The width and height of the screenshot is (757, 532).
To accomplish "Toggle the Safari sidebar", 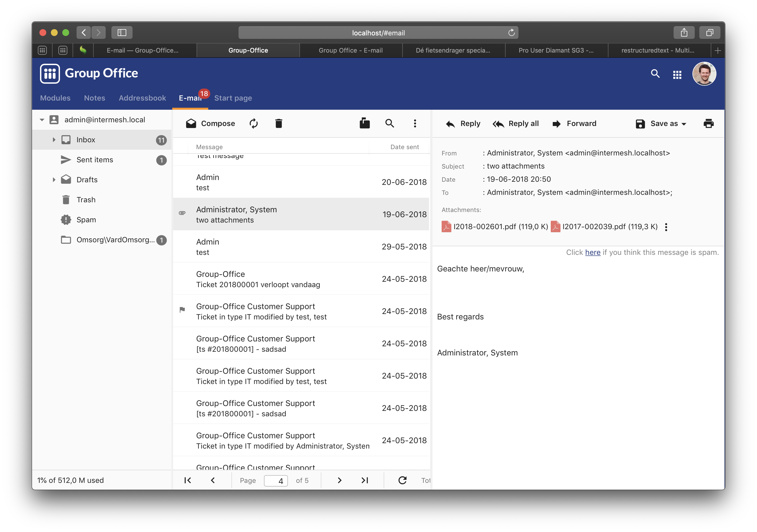I will point(122,33).
